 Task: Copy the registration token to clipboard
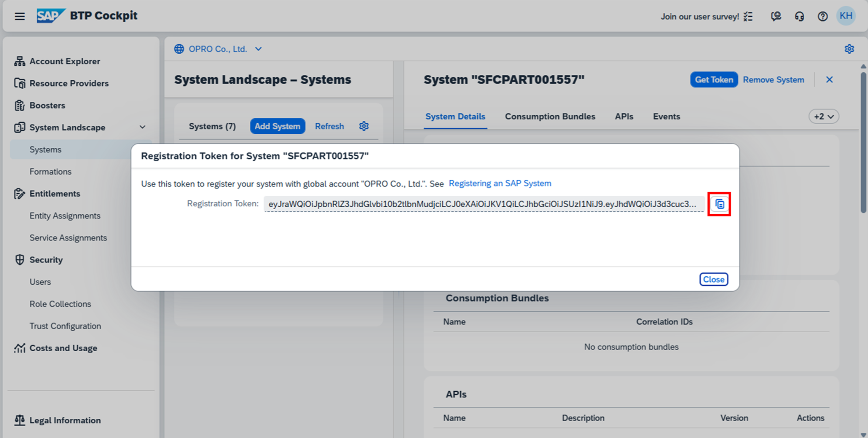[719, 204]
